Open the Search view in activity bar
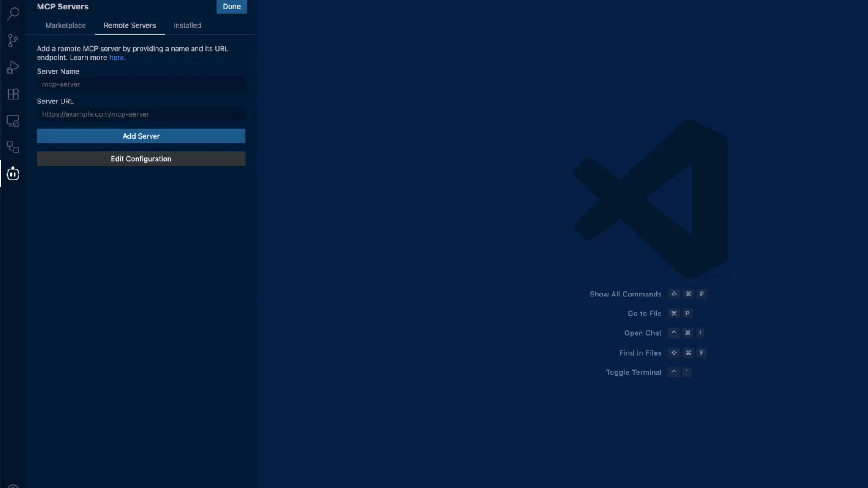Screen dimensions: 868x488 (x=13, y=14)
